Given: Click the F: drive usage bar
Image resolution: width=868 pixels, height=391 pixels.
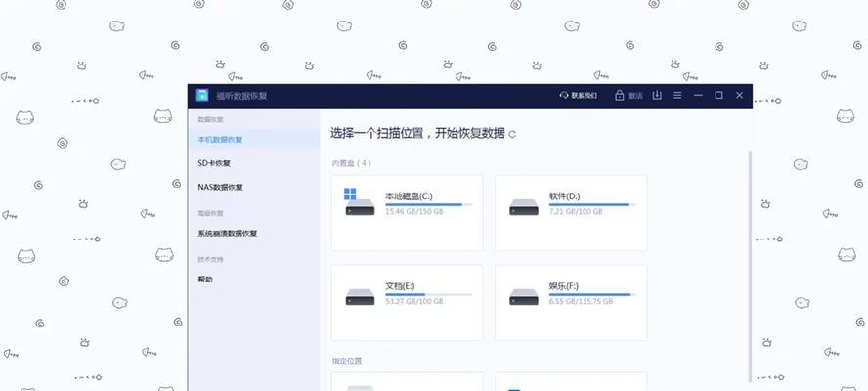Looking at the screenshot, I should pos(592,294).
